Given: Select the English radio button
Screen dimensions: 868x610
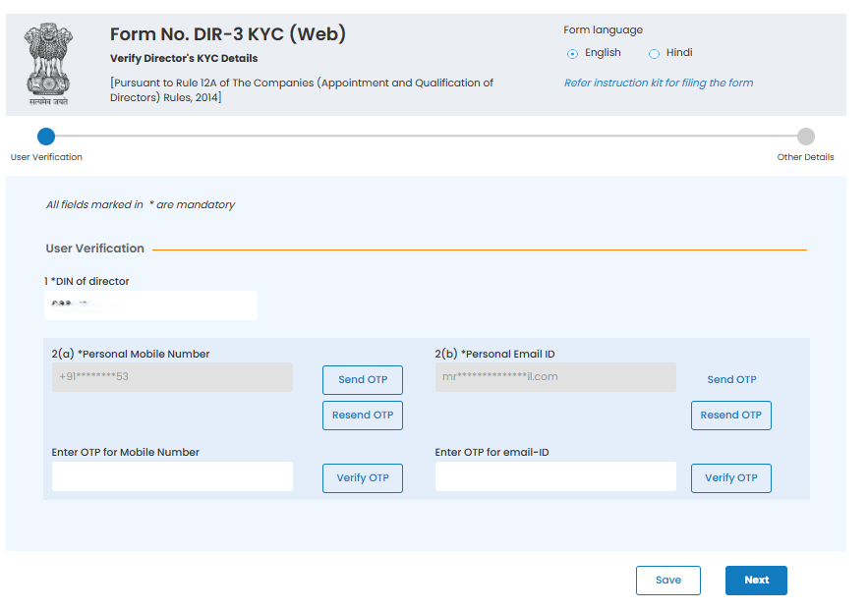Looking at the screenshot, I should coord(572,53).
